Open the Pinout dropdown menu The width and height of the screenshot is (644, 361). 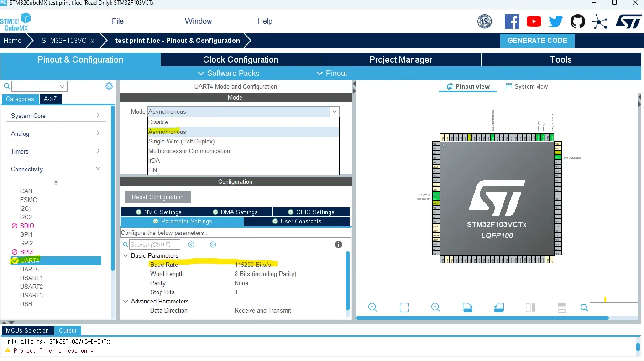click(x=332, y=73)
